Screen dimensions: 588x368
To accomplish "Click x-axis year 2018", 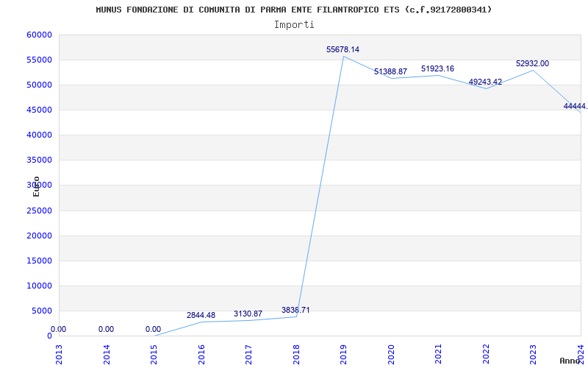I will click(296, 354).
